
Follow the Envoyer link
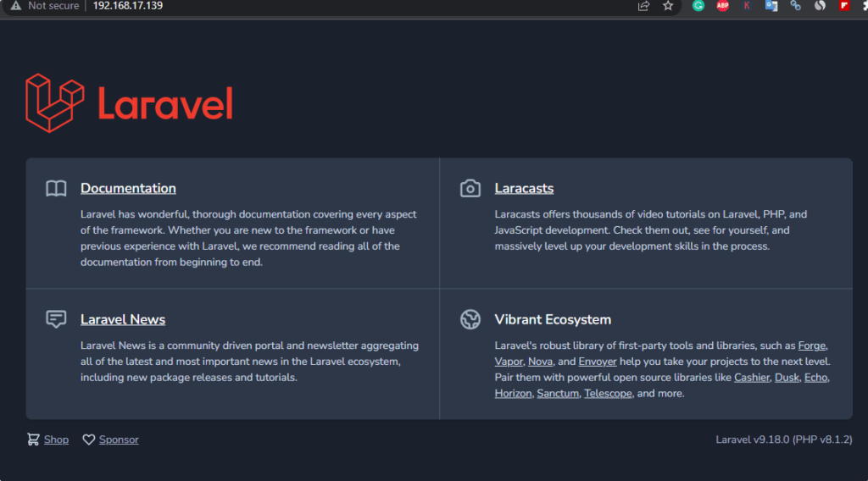[598, 362]
